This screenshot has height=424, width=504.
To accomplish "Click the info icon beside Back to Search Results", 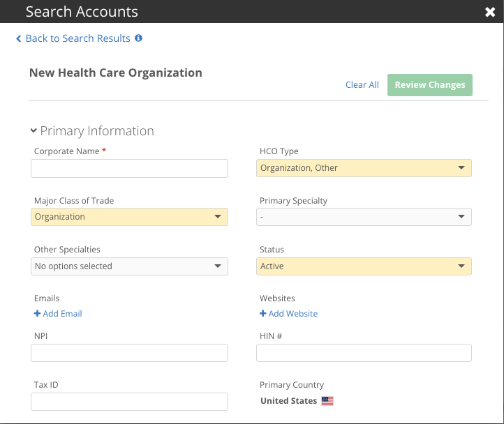I will coord(138,38).
